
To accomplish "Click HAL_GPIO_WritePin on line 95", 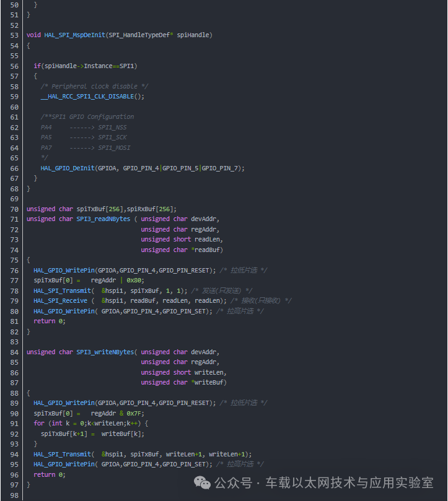I will 64,464.
